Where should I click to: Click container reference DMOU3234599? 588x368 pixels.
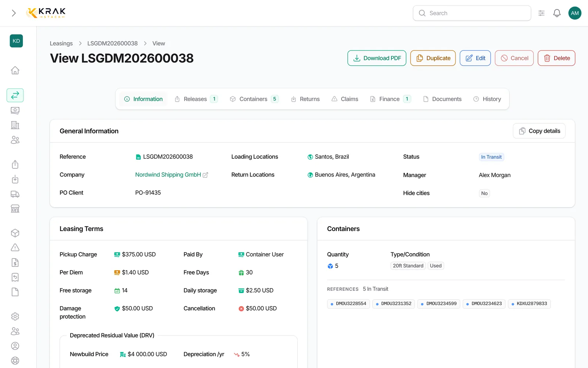tap(439, 304)
